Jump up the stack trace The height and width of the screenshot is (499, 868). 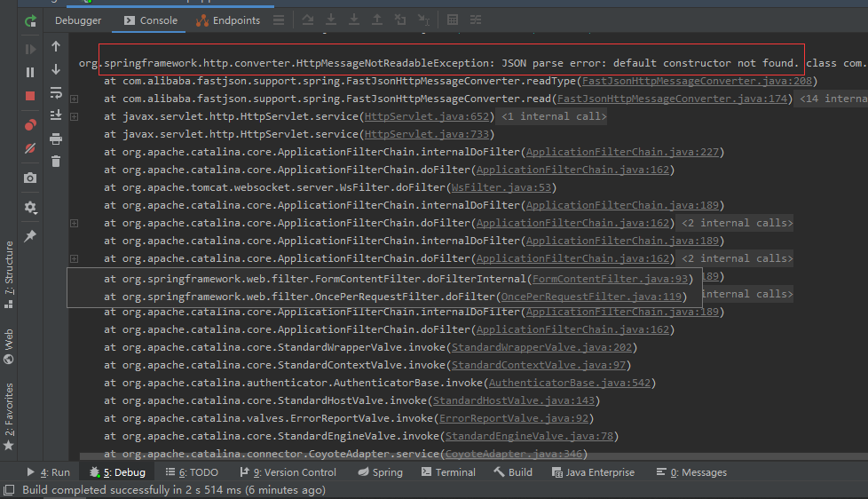coord(56,46)
